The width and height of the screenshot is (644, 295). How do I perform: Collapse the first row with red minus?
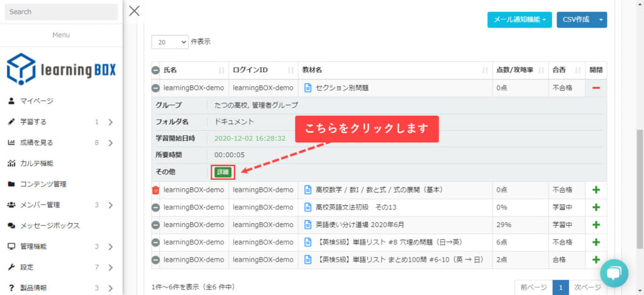coord(596,87)
